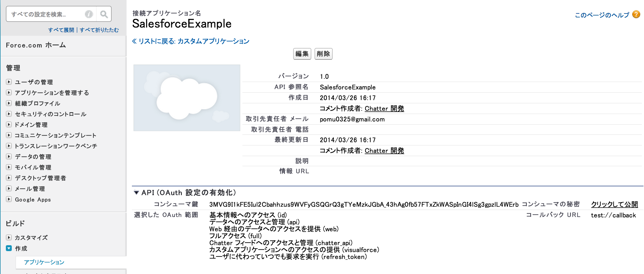Open the Force.com ホーム section

(36, 45)
